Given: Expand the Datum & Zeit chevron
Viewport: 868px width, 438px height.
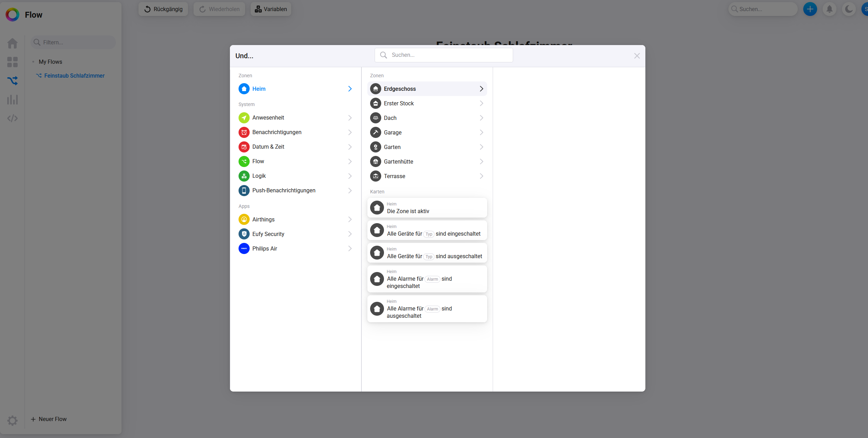Looking at the screenshot, I should click(350, 147).
